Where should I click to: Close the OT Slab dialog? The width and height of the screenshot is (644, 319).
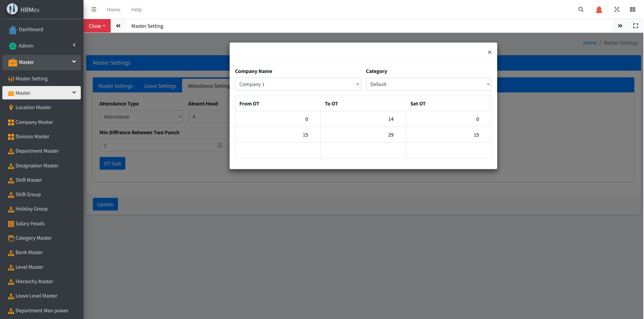click(489, 52)
